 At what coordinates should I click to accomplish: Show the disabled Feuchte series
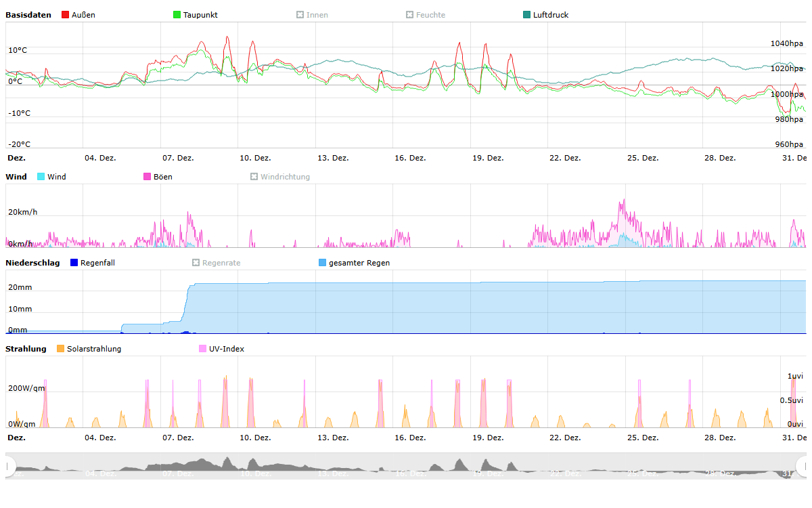(x=425, y=15)
